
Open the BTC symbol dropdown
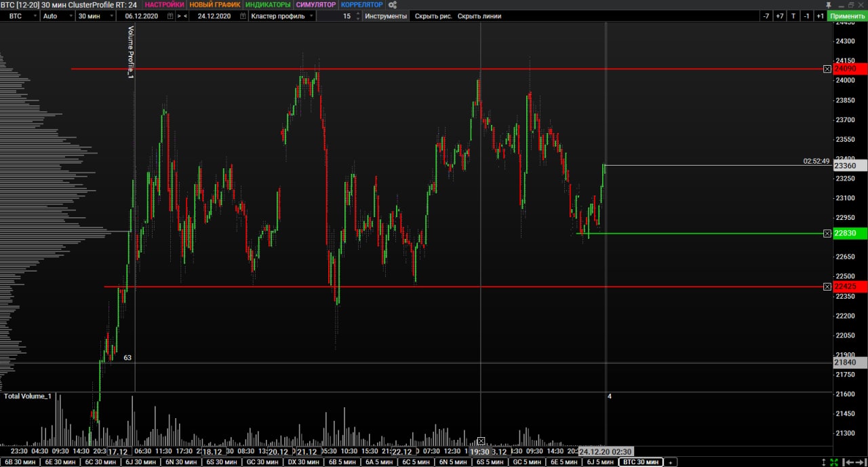coord(20,16)
